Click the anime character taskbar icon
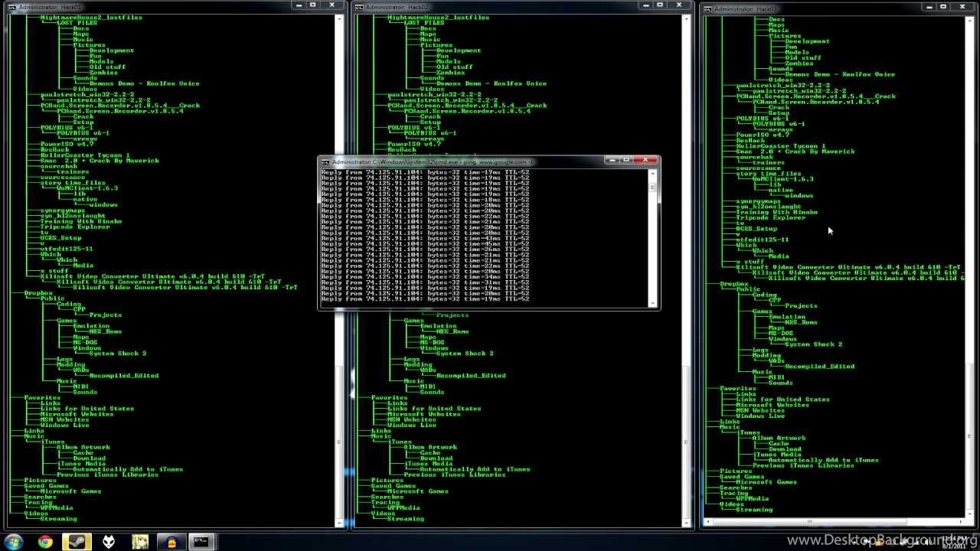This screenshot has height=551, width=980. 140,542
